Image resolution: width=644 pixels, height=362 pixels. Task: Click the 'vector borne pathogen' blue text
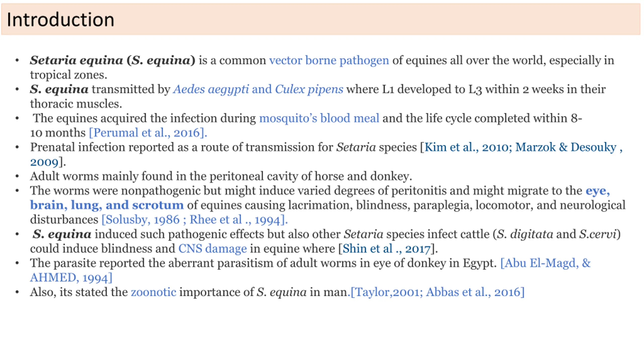[329, 61]
